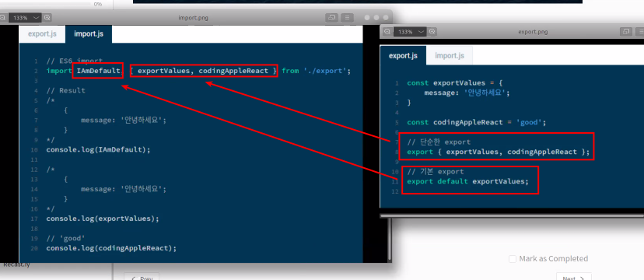Click the export.png window title
The height and width of the screenshot is (280, 644).
[x=533, y=32]
